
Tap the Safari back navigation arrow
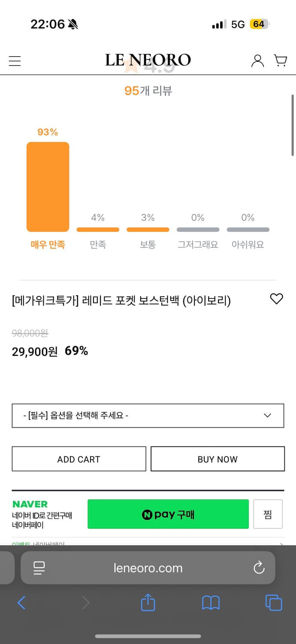click(x=21, y=603)
